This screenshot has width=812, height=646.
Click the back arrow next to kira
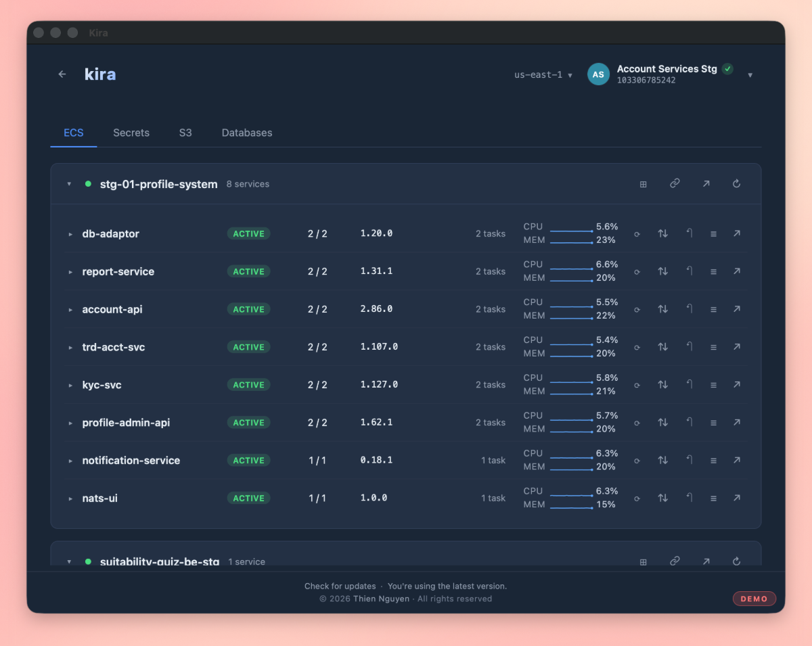click(62, 74)
